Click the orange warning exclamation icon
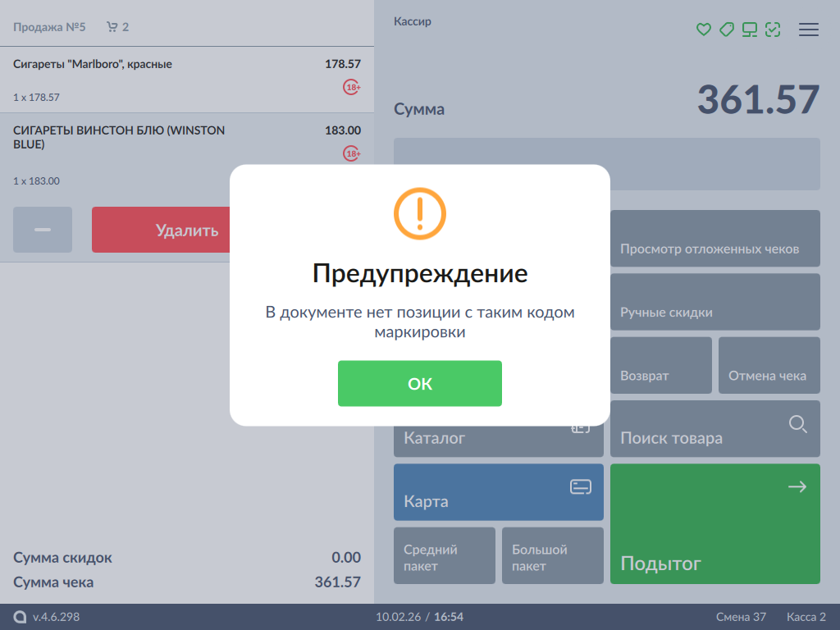The width and height of the screenshot is (840, 630). tap(419, 213)
